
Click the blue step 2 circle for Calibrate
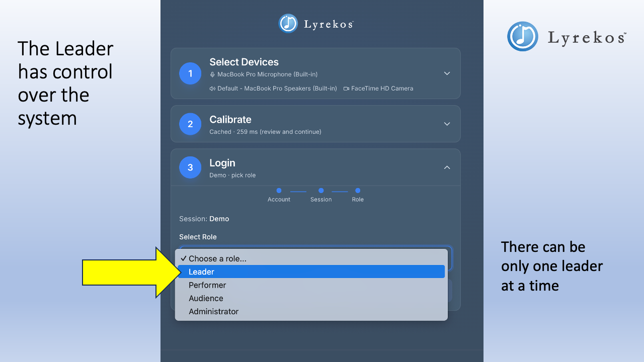pos(190,124)
